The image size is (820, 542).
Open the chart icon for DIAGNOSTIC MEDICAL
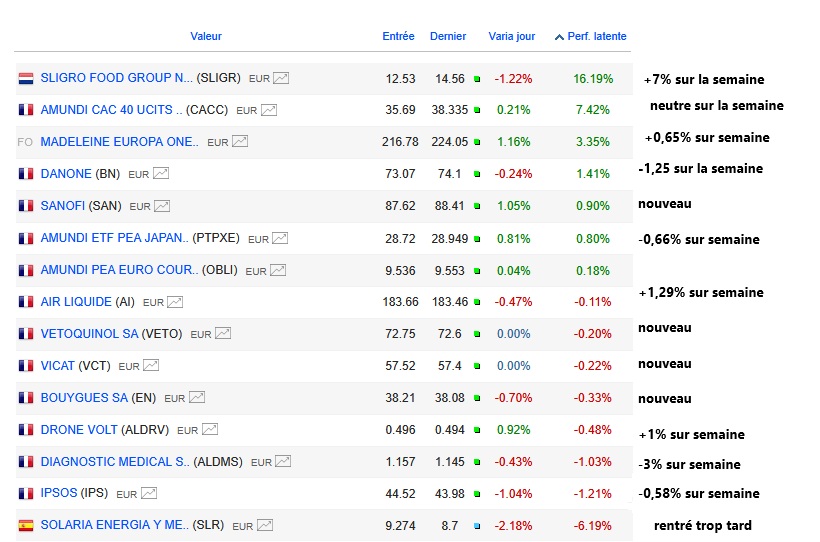click(x=283, y=461)
